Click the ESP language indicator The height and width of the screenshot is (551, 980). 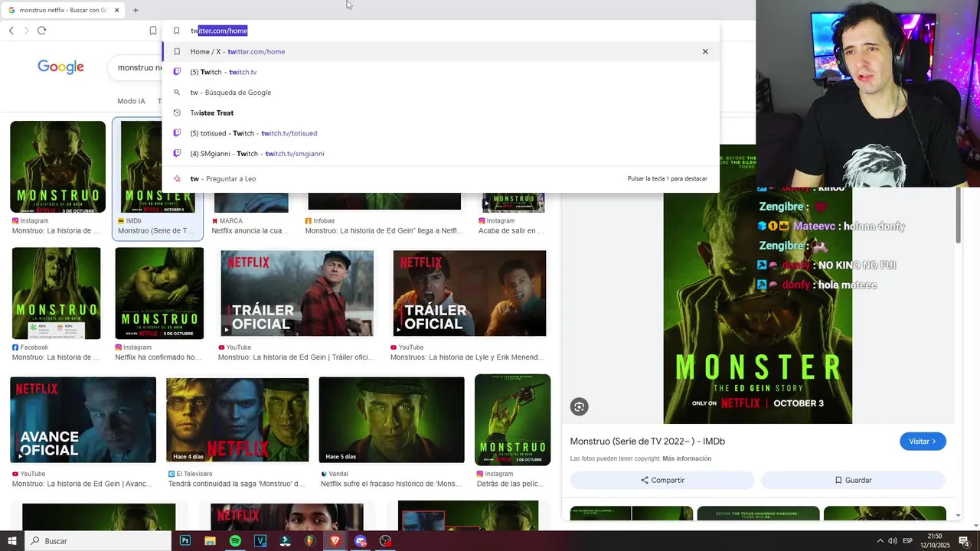(x=908, y=541)
